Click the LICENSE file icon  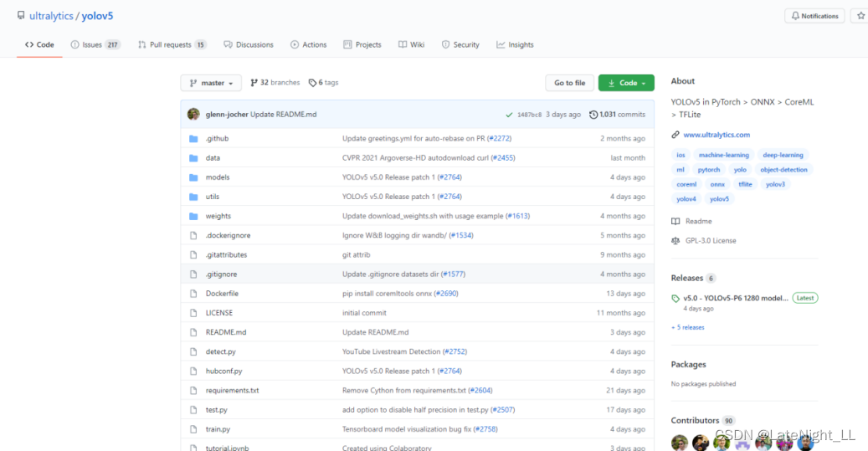[x=193, y=313]
